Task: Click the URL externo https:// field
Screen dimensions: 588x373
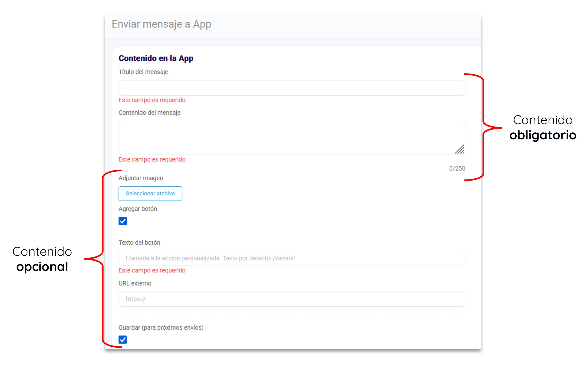Action: point(292,299)
